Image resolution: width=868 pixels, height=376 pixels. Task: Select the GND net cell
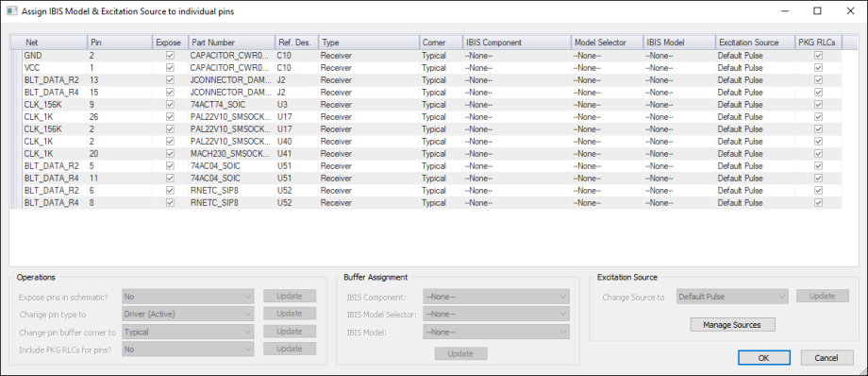[55, 56]
